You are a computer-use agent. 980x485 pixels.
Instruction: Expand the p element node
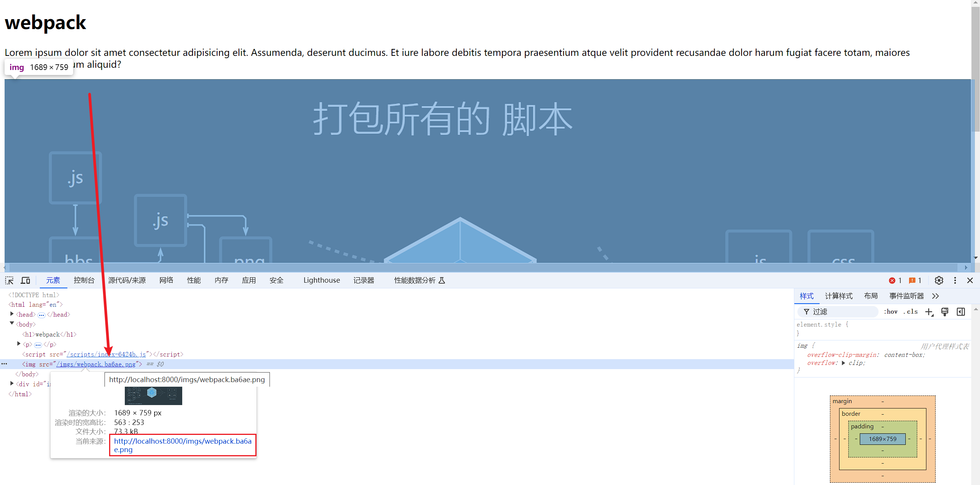[x=19, y=344]
